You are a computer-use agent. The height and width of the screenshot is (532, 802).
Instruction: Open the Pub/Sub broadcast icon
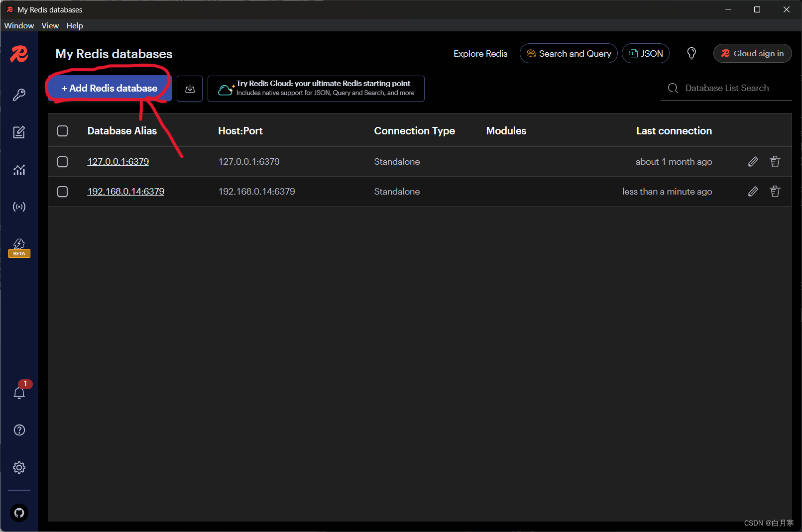click(x=19, y=207)
